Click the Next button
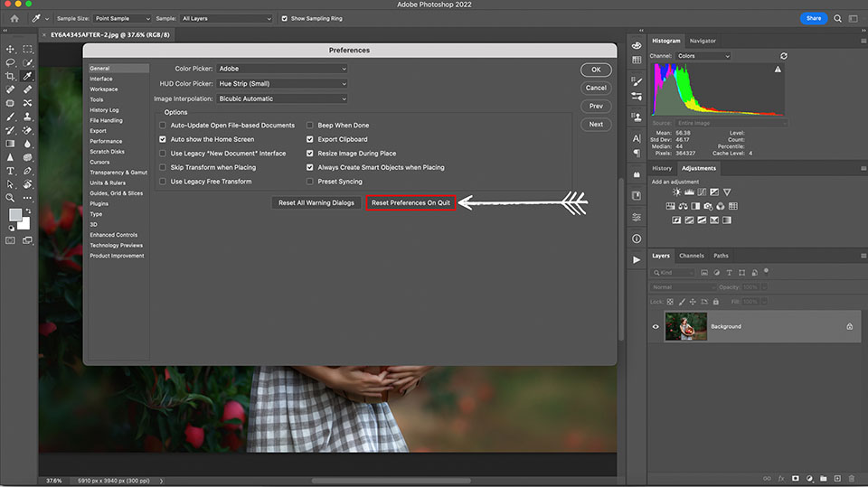Screen dimensions: 868x487 click(x=596, y=125)
